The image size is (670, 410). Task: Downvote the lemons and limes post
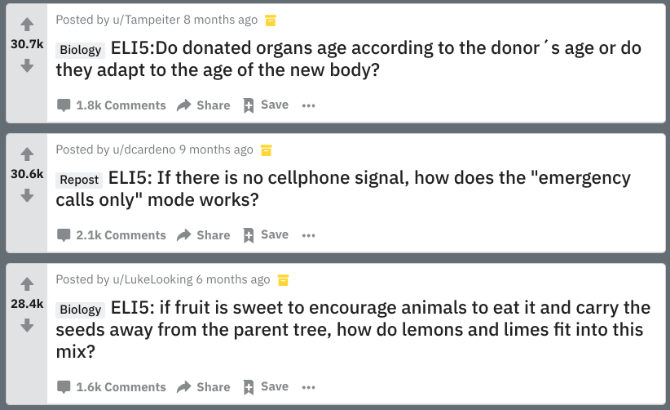tap(27, 325)
